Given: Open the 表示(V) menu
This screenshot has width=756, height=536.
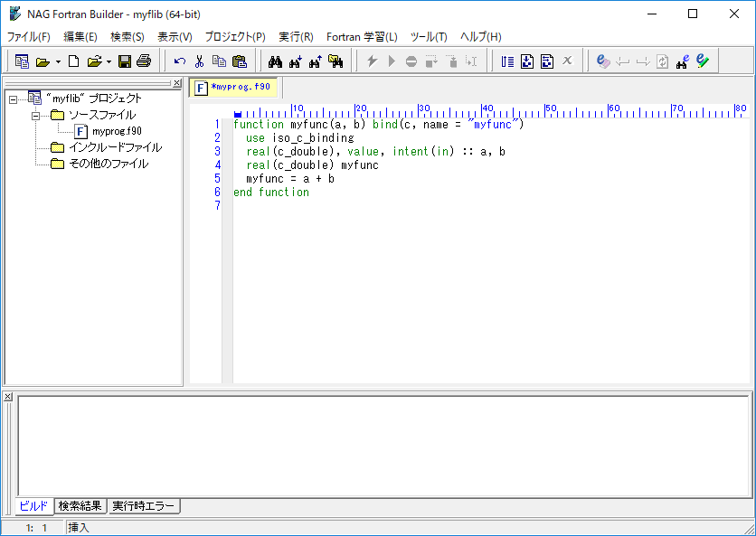Looking at the screenshot, I should coord(175,37).
